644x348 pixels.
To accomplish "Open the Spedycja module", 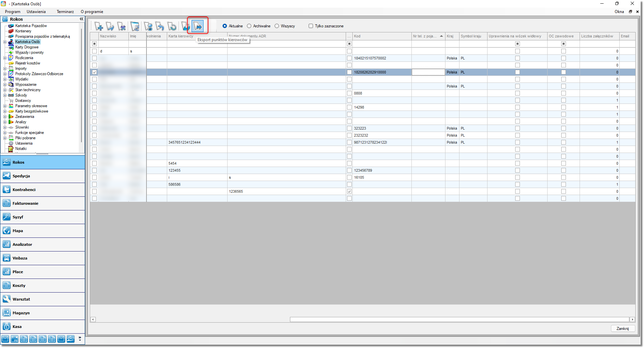I will (x=43, y=176).
